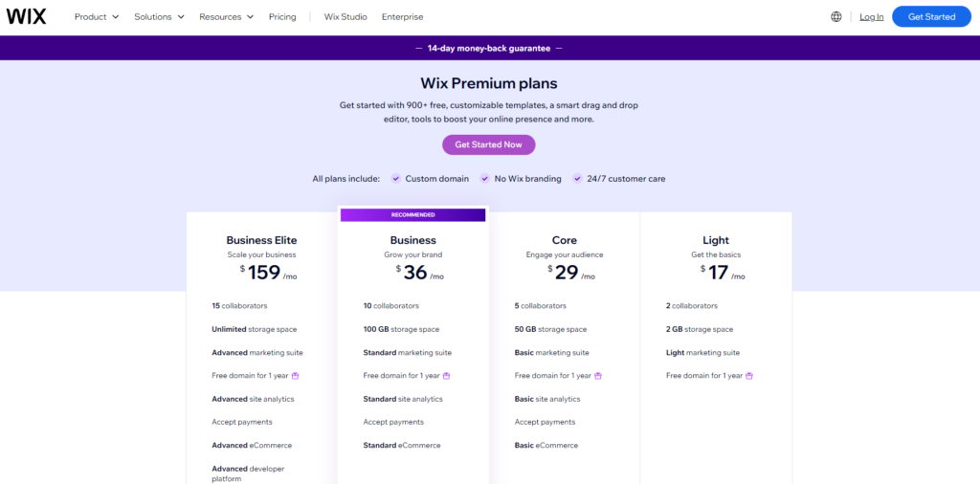Image resolution: width=980 pixels, height=484 pixels.
Task: Click the 14-day money-back guarantee banner
Action: [489, 48]
